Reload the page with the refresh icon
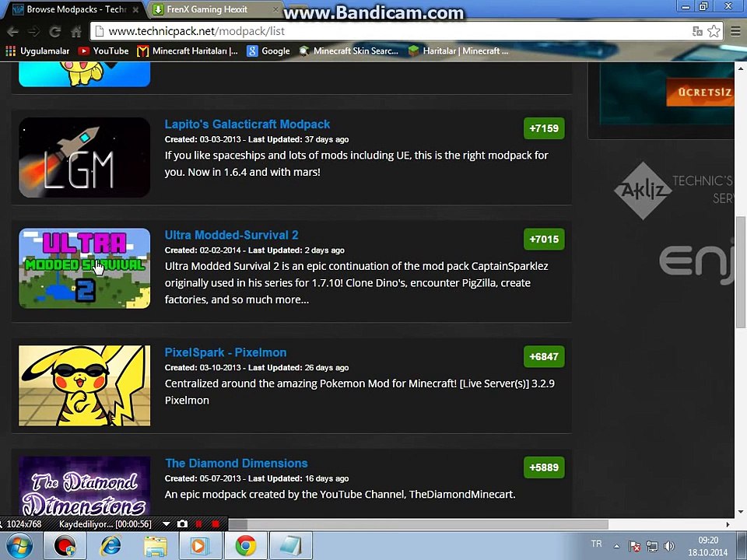 (x=54, y=32)
